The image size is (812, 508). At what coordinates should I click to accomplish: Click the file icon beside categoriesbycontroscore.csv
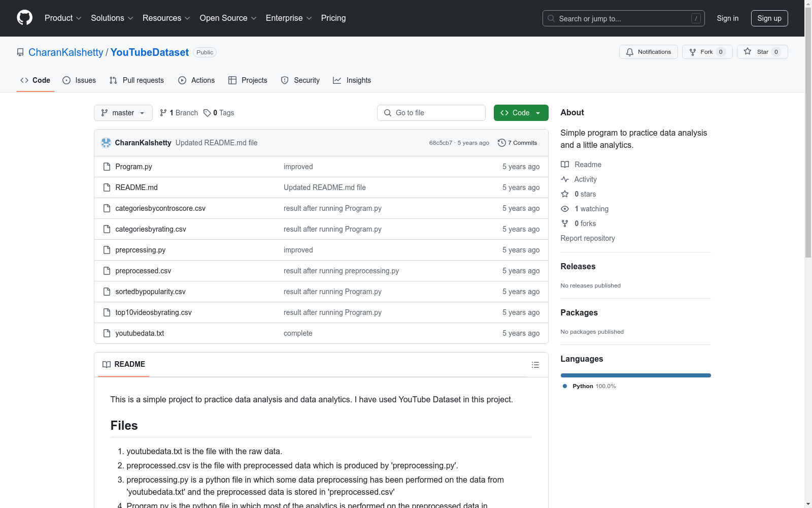(x=107, y=208)
